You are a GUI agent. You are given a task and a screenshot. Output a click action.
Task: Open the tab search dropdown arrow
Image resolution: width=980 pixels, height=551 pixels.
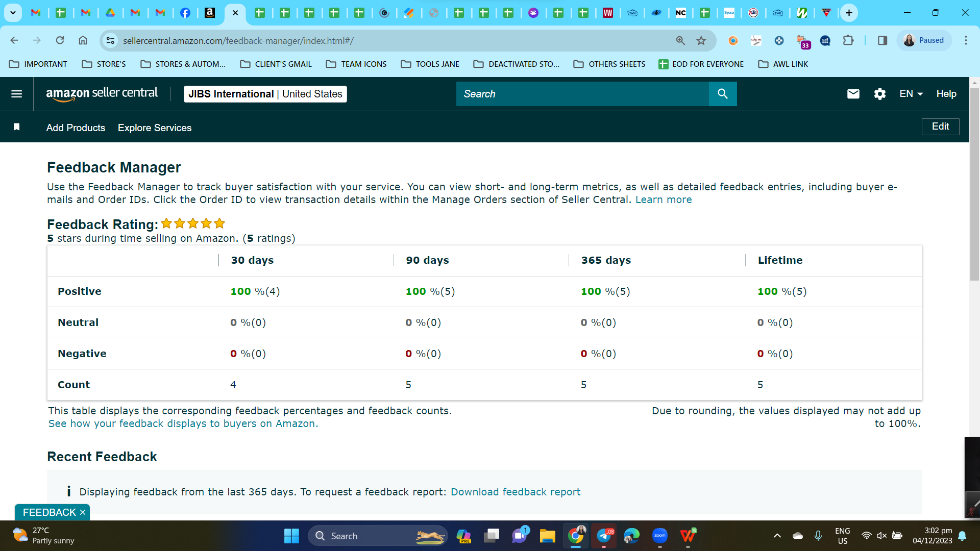coord(13,13)
